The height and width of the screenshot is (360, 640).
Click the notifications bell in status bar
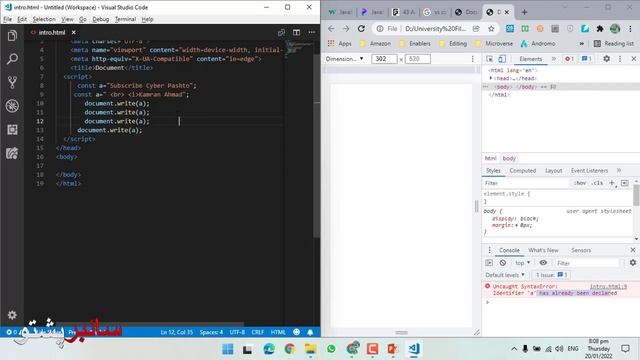(x=310, y=332)
